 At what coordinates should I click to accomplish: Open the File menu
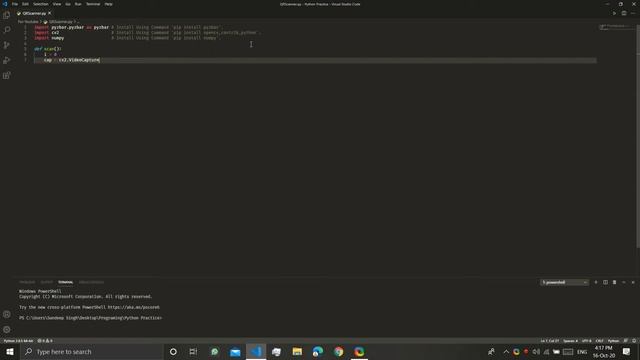[15, 4]
